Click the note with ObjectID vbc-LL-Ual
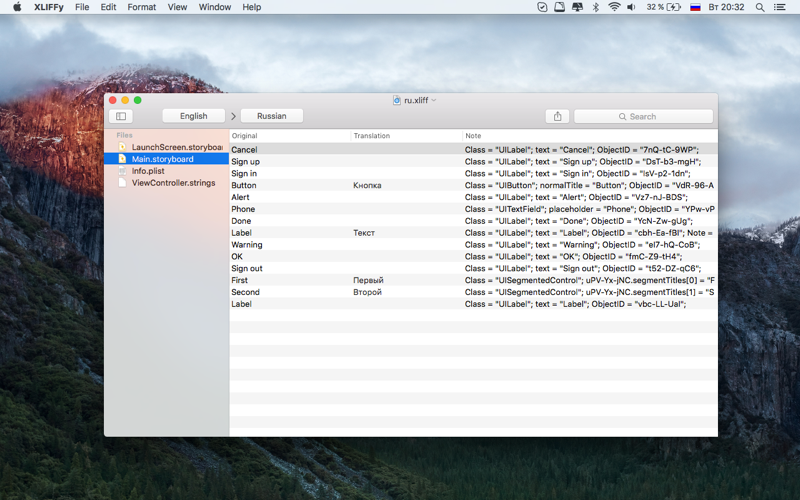This screenshot has width=800, height=500. (575, 304)
